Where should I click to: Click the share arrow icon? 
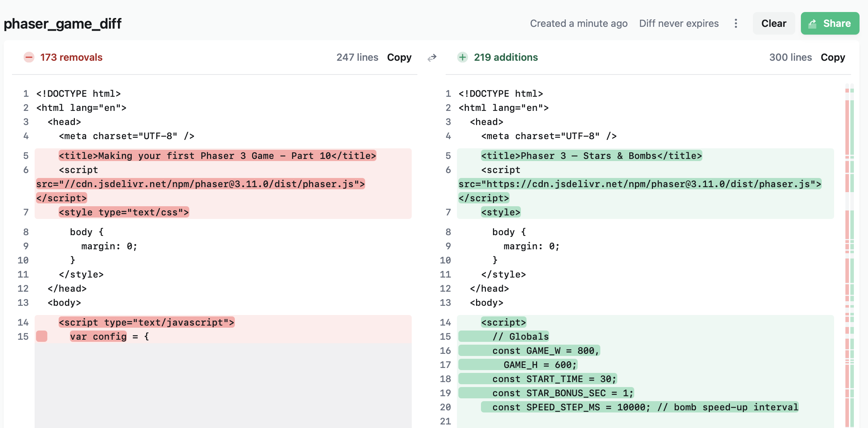pos(813,24)
